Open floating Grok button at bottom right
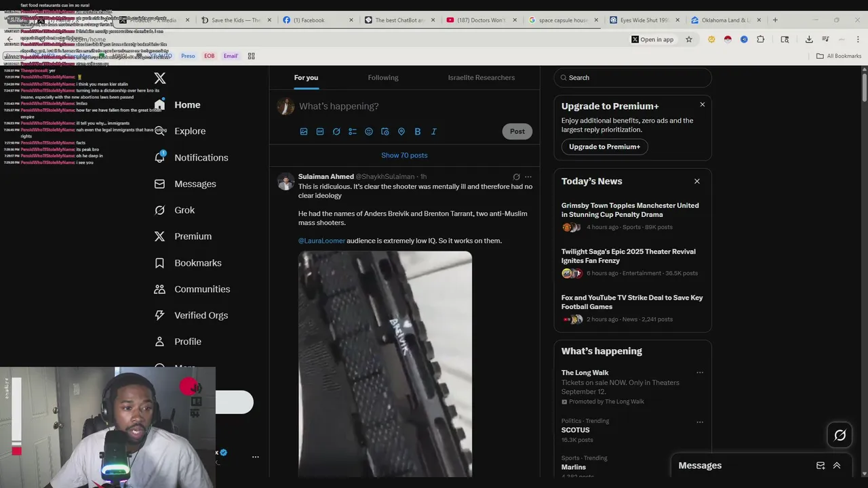 click(840, 436)
